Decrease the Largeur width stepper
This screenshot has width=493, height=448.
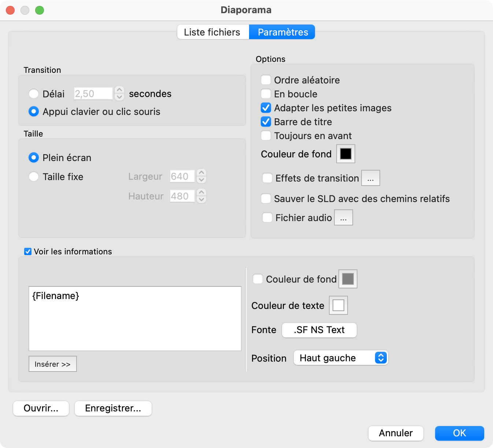tap(201, 180)
